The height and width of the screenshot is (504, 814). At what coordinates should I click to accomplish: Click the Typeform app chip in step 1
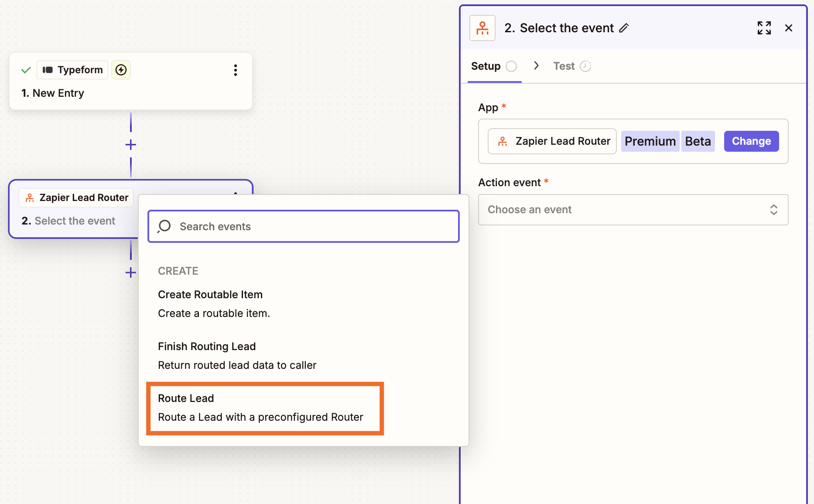point(72,70)
